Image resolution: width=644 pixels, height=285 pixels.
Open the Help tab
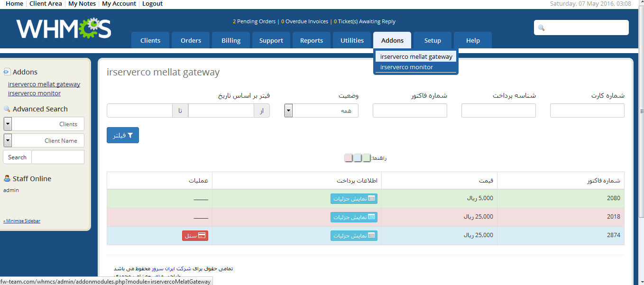point(473,40)
